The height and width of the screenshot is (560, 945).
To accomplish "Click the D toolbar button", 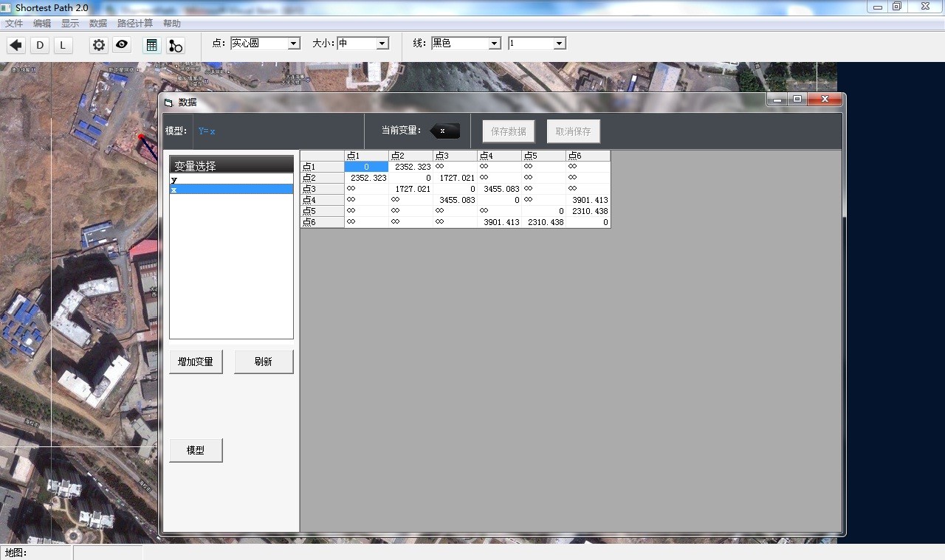I will click(40, 45).
